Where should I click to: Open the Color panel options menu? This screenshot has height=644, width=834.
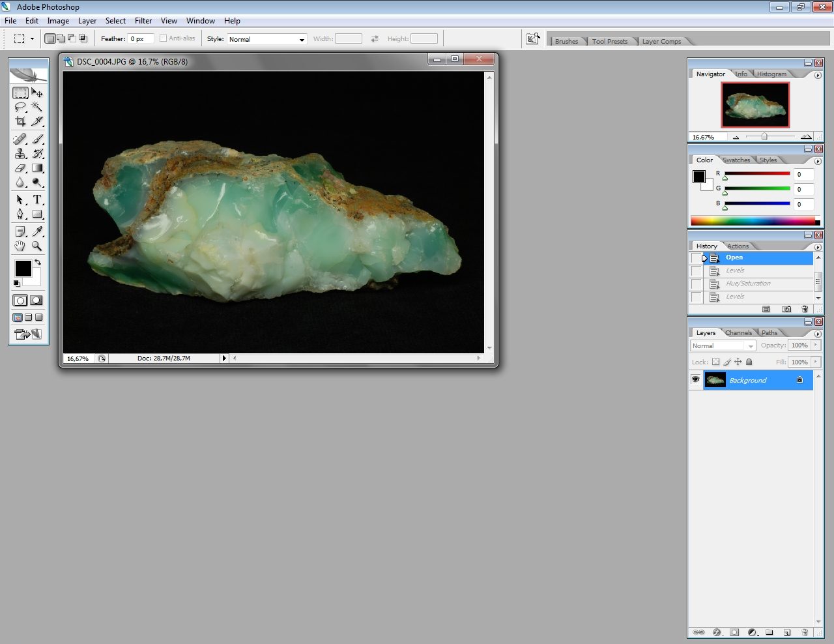click(818, 161)
